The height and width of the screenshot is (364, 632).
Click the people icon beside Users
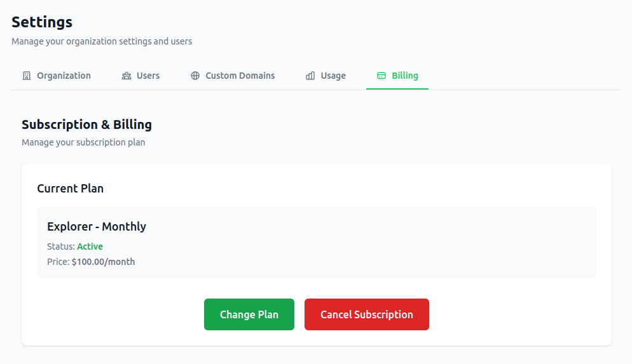[x=127, y=76]
